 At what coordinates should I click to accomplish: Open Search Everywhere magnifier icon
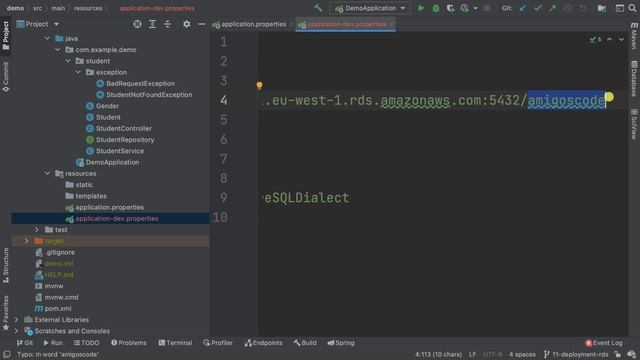pyautogui.click(x=633, y=8)
